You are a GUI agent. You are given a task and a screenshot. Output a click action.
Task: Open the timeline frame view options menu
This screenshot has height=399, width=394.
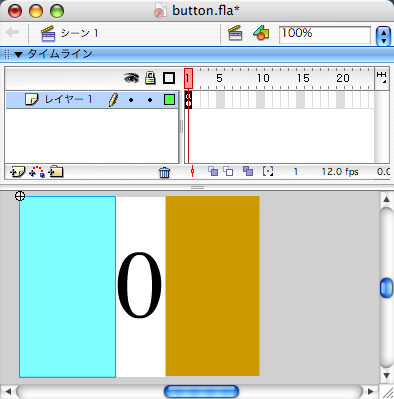pyautogui.click(x=382, y=77)
